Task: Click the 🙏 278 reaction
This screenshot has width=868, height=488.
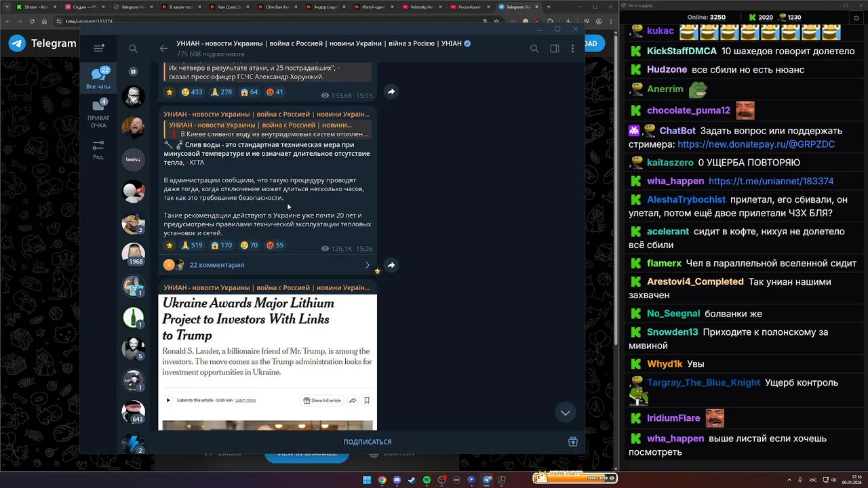Action: click(221, 92)
